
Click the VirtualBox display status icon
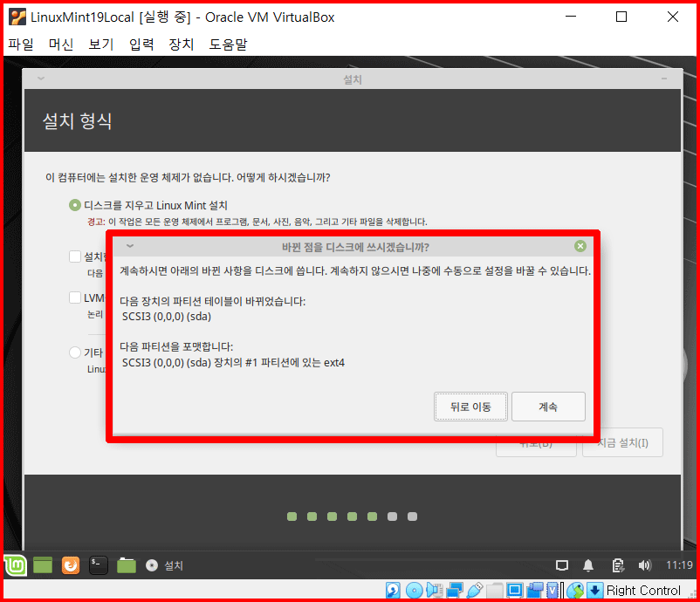coord(514,591)
